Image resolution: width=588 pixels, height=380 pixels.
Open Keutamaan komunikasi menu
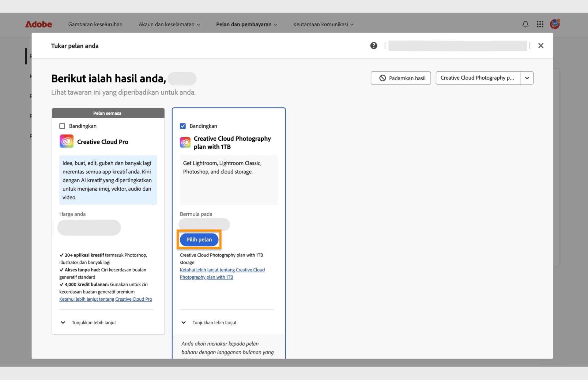pyautogui.click(x=323, y=24)
